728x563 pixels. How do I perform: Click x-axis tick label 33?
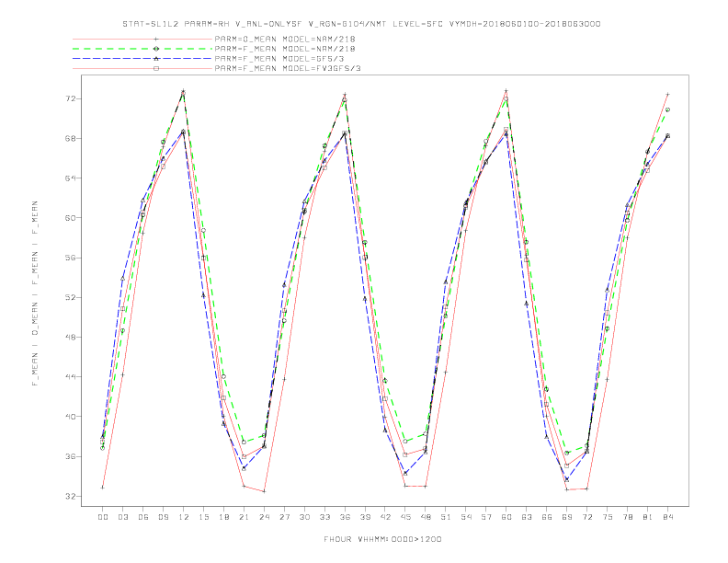point(324,517)
